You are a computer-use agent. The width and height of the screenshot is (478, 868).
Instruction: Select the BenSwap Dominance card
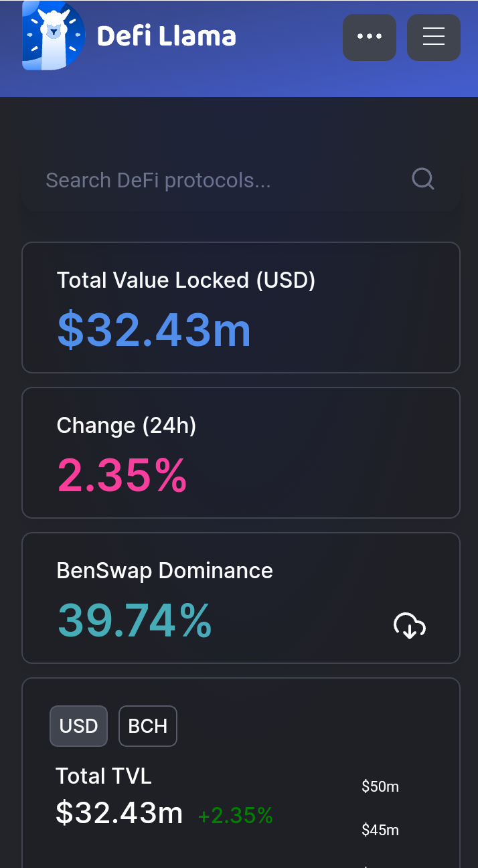241,598
